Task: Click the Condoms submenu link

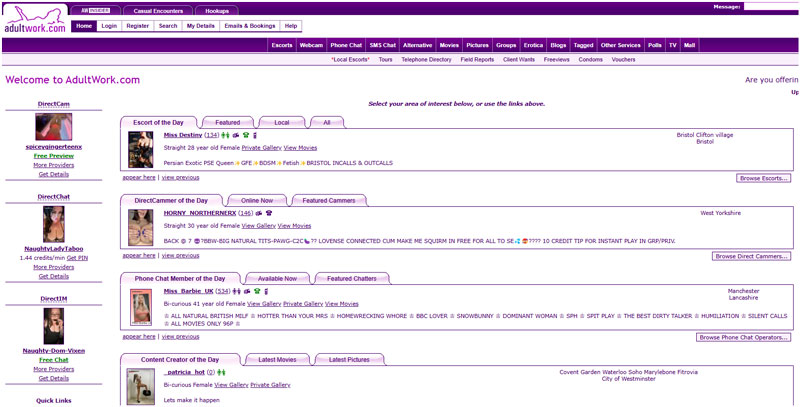Action: pos(590,60)
